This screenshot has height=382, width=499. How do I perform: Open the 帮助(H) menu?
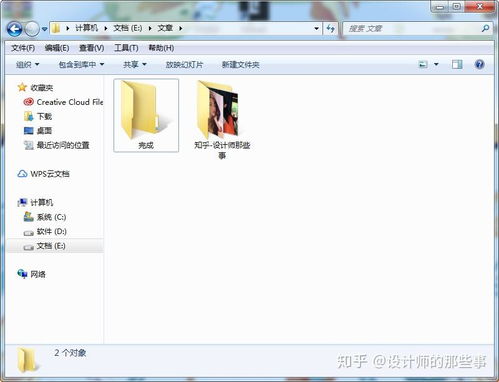pyautogui.click(x=161, y=48)
